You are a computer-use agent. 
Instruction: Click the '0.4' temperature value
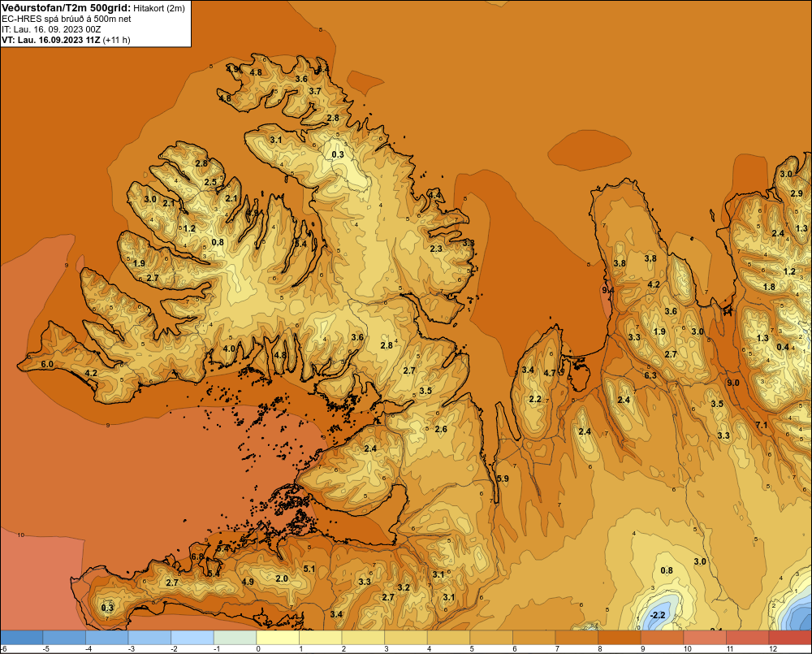pyautogui.click(x=783, y=347)
